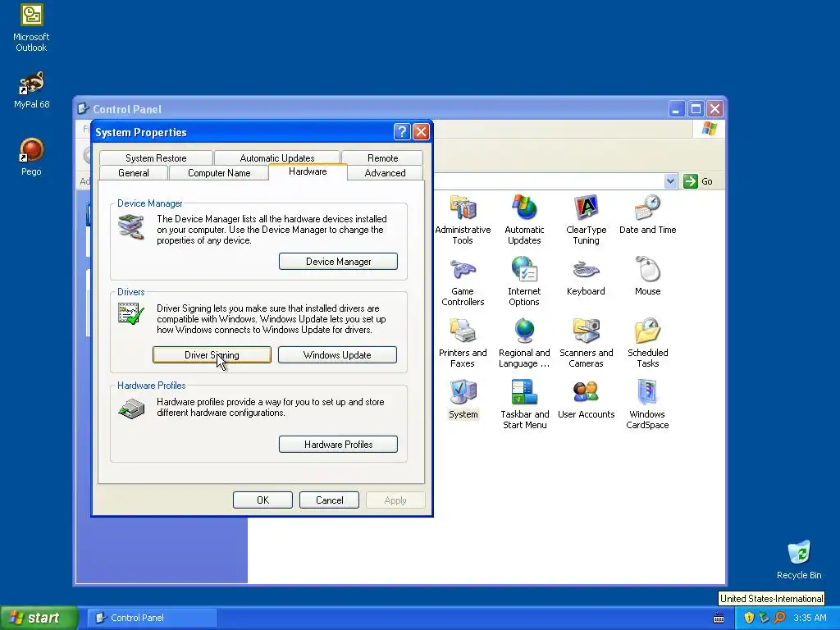The width and height of the screenshot is (840, 630).
Task: Click the Windows Update button
Action: pos(337,354)
